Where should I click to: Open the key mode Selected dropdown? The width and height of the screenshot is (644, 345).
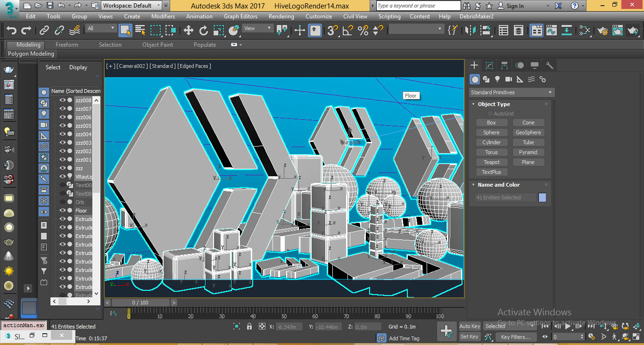510,326
